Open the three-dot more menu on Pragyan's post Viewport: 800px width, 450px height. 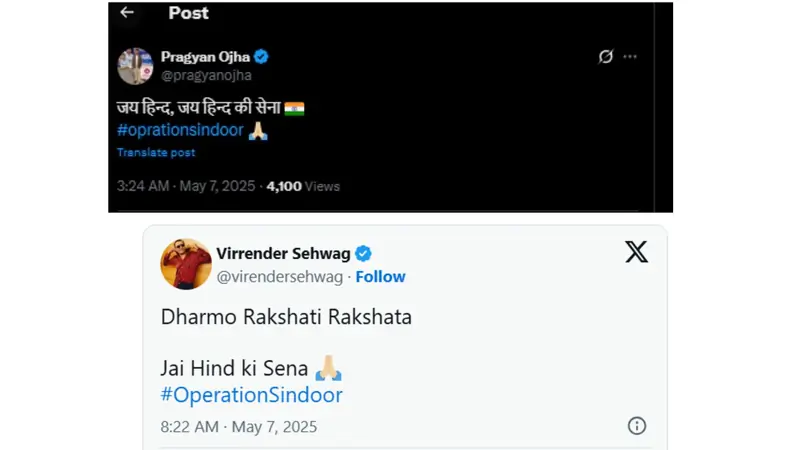point(630,57)
